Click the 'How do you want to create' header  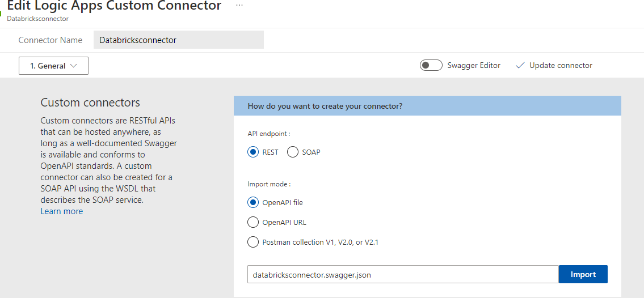point(325,106)
